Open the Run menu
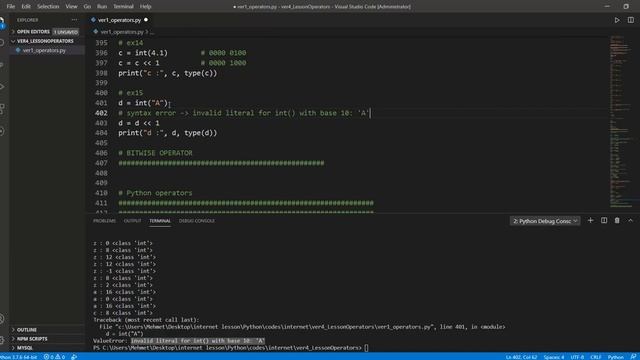 102,7
